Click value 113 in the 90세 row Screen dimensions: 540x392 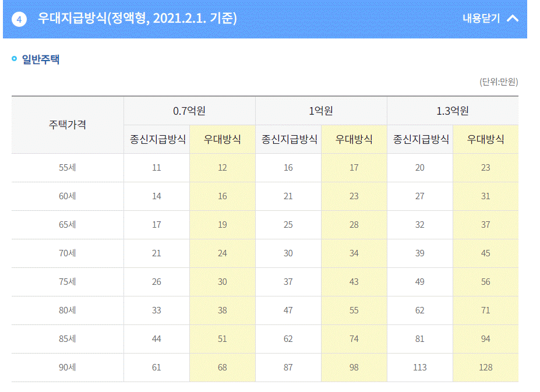click(420, 368)
